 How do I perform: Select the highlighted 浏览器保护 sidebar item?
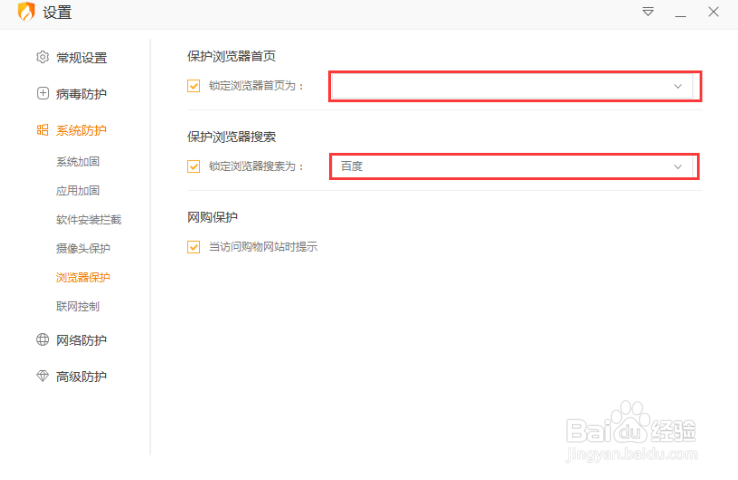point(83,277)
